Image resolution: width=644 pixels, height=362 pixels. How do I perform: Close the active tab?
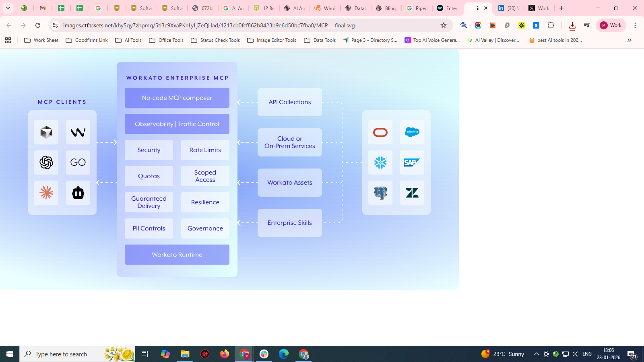pyautogui.click(x=486, y=8)
